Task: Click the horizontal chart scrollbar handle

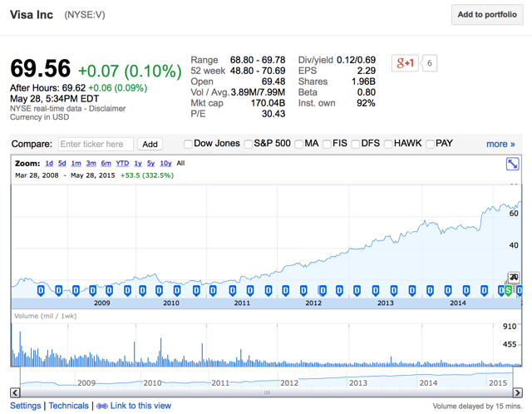Action: click(x=267, y=392)
